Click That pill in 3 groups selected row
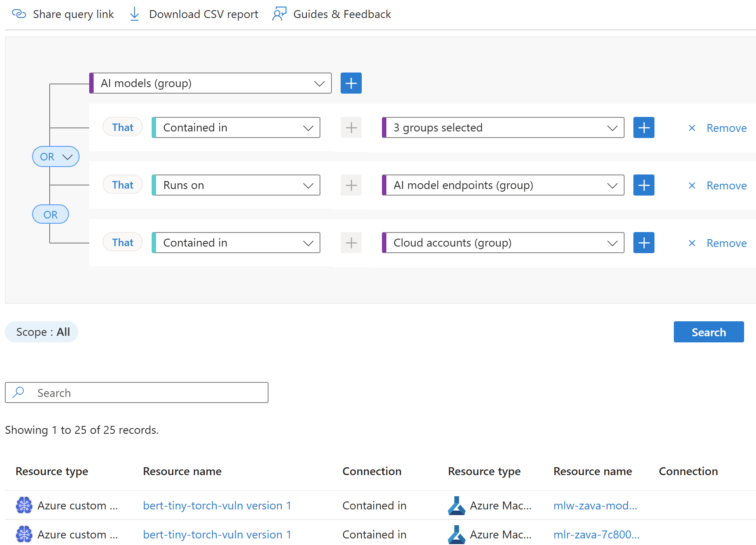The height and width of the screenshot is (545, 756). tap(123, 127)
